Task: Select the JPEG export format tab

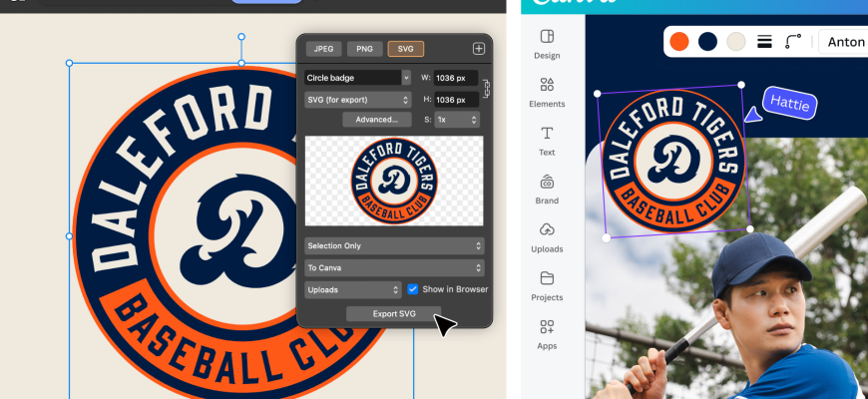Action: pyautogui.click(x=324, y=49)
